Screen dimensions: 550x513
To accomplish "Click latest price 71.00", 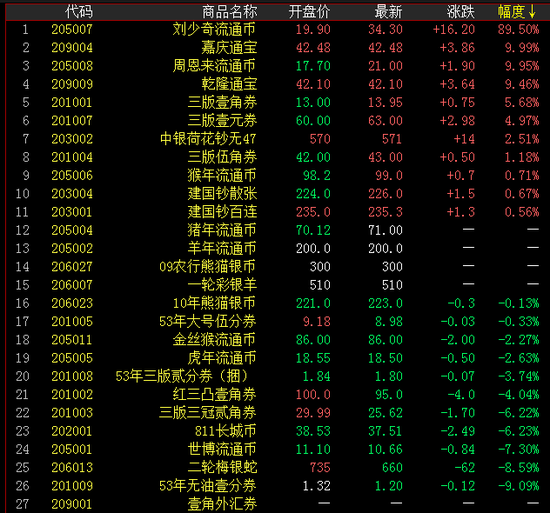I will coord(385,230).
